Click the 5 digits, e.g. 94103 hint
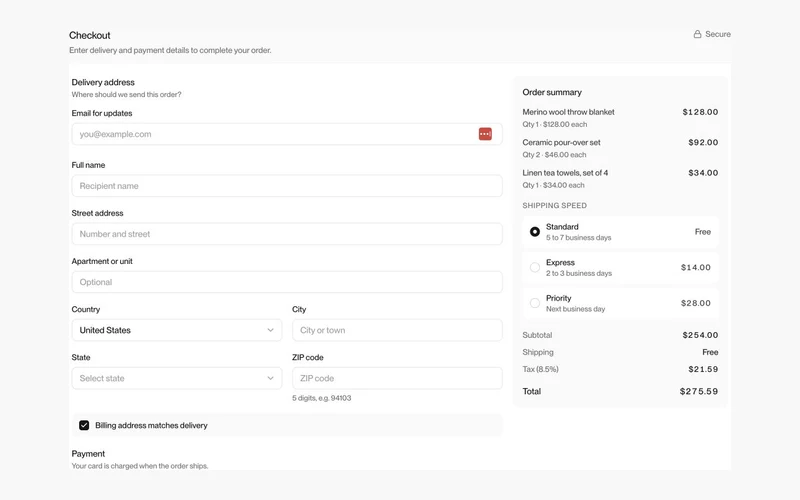 (321, 398)
